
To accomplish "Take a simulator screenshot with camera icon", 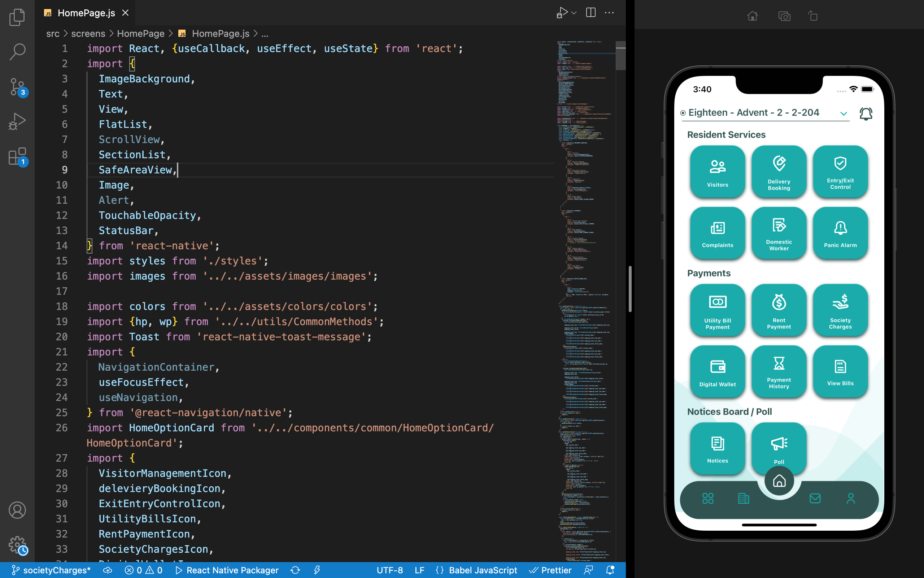I will (784, 16).
